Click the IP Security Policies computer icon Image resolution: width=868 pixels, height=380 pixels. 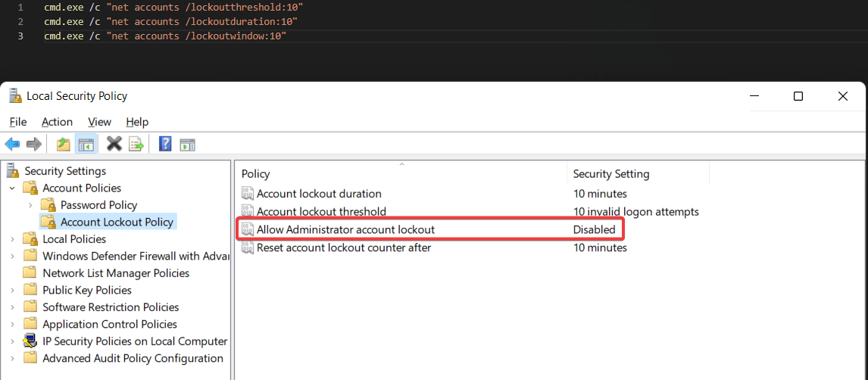coord(30,341)
